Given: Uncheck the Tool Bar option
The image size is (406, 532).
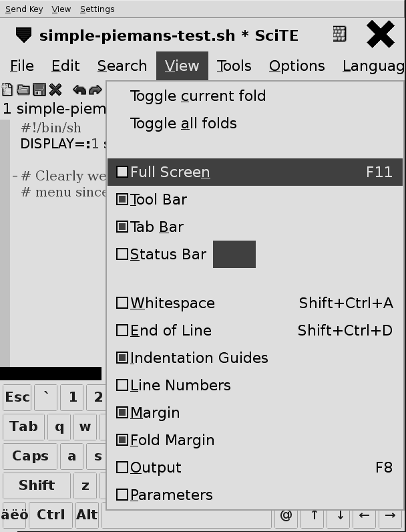Looking at the screenshot, I should (122, 199).
